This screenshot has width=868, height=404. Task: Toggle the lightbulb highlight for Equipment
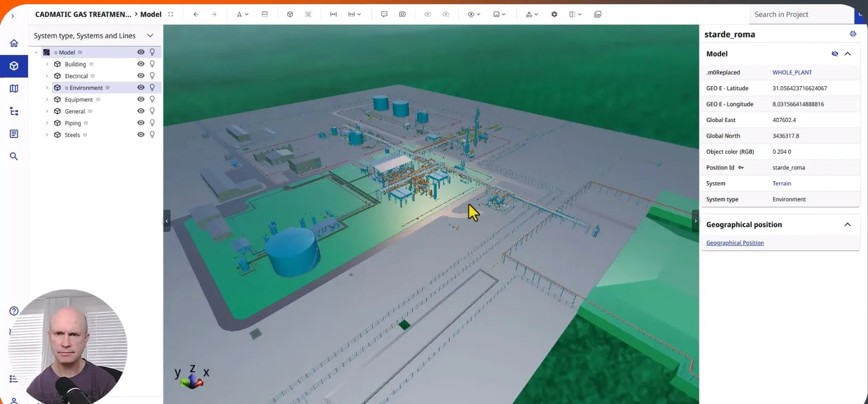[x=152, y=99]
